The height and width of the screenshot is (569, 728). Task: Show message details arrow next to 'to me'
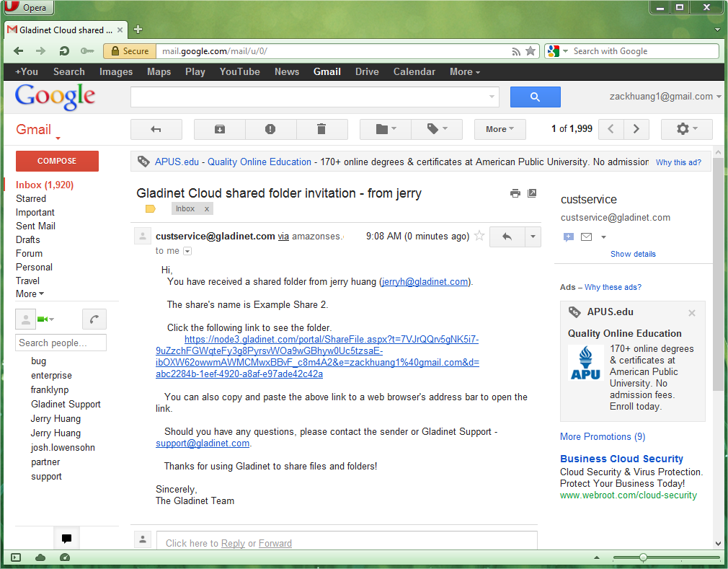(x=187, y=251)
